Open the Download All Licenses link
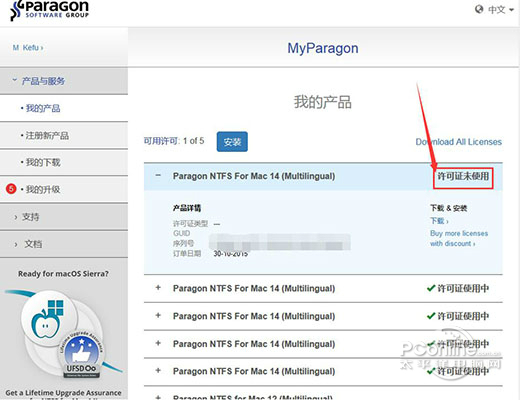Screen dimensions: 520x400 tap(458, 142)
